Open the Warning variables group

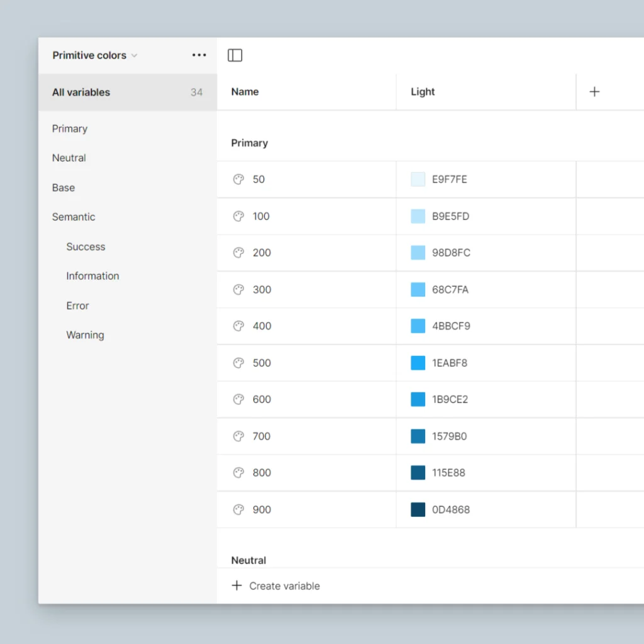click(85, 335)
